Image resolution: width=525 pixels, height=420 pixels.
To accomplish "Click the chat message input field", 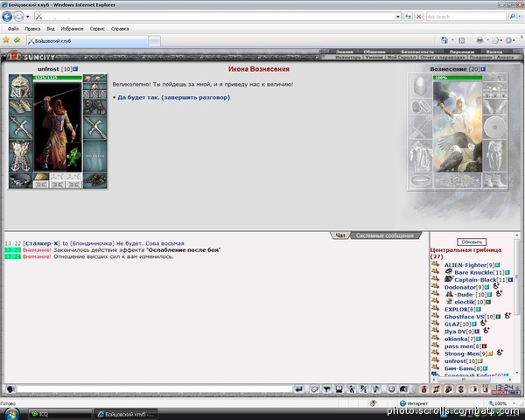I will click(x=155, y=389).
